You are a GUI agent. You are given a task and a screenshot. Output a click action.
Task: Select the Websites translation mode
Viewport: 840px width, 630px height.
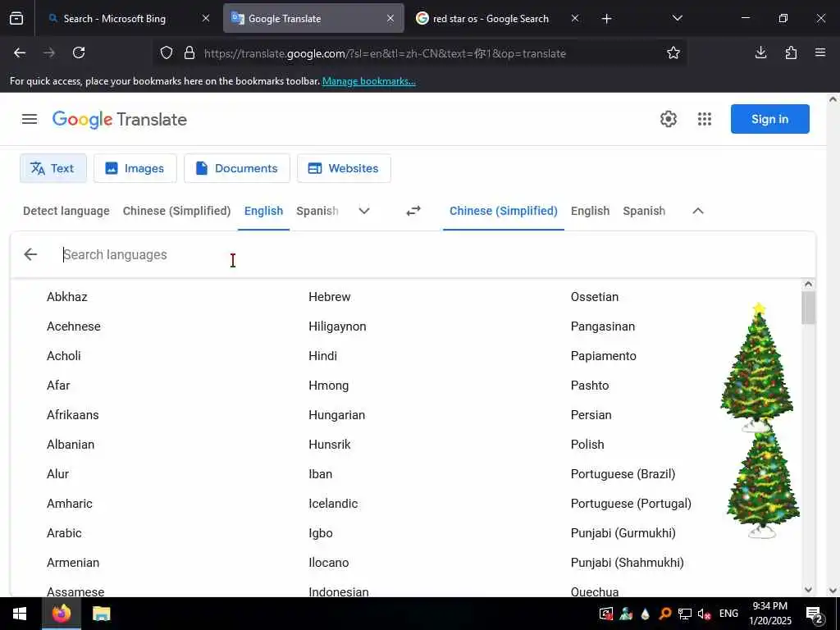coord(344,168)
